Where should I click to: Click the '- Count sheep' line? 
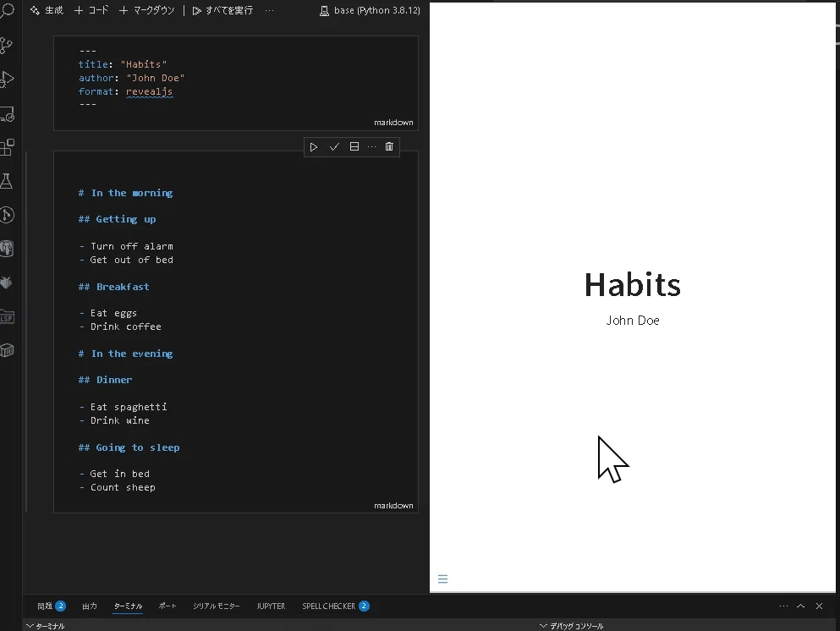coord(117,487)
